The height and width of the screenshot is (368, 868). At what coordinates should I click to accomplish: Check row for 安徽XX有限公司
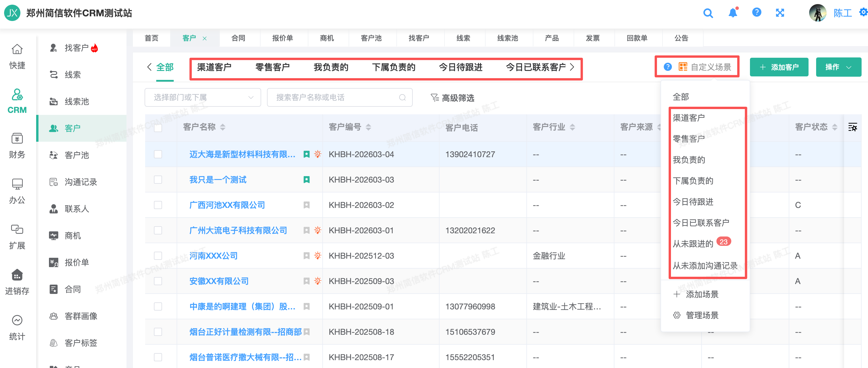158,281
